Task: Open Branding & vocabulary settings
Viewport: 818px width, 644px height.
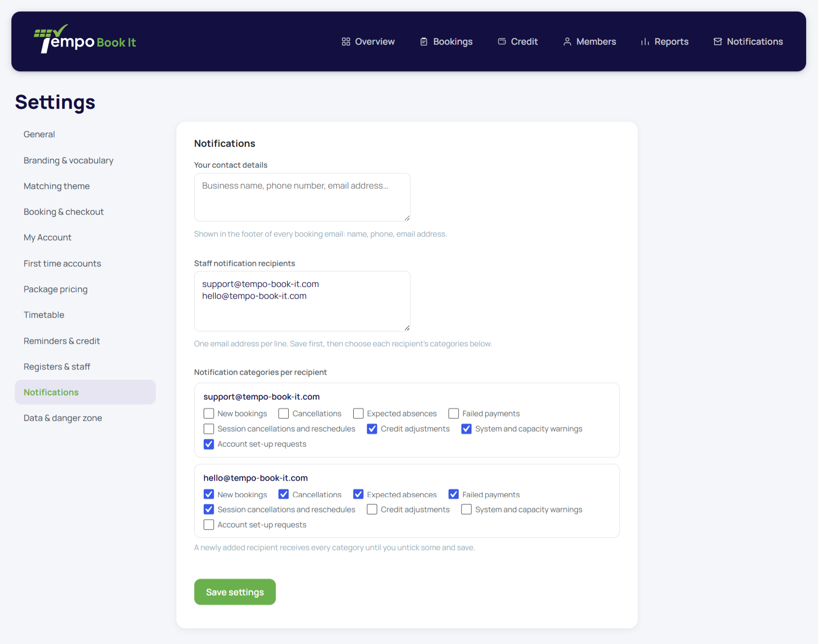Action: [x=85, y=161]
